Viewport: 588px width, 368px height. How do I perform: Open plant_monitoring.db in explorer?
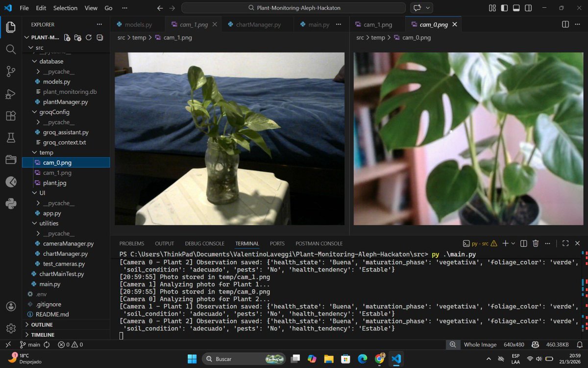tap(70, 92)
